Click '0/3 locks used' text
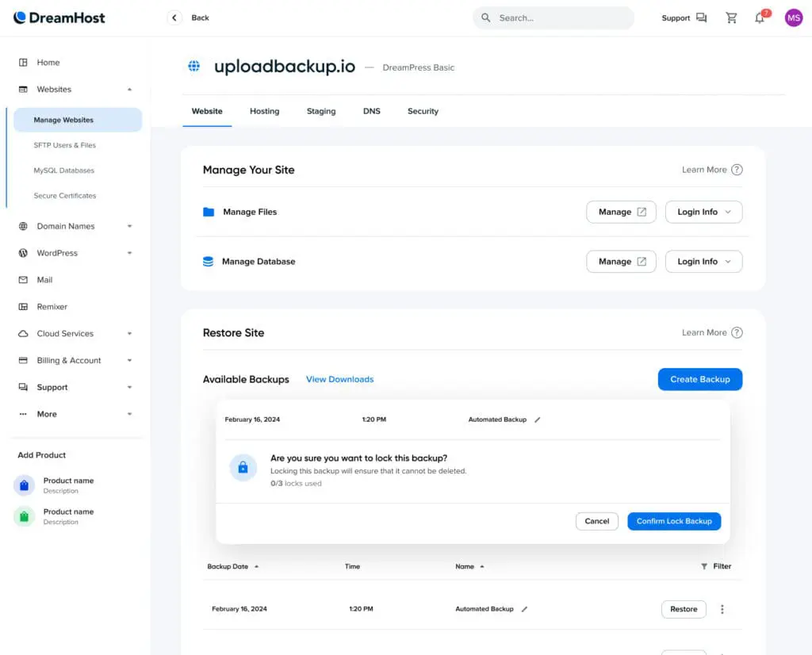 click(296, 484)
